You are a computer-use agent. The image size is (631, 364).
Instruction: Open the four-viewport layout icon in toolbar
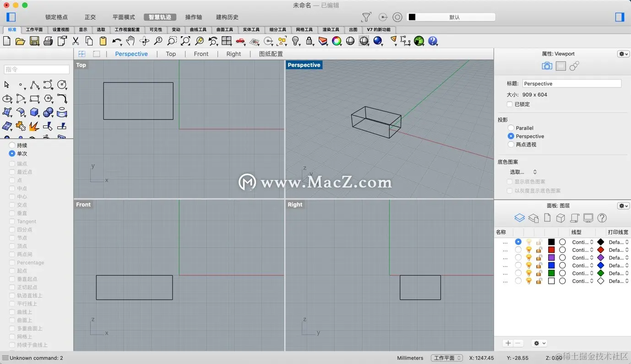tap(227, 41)
